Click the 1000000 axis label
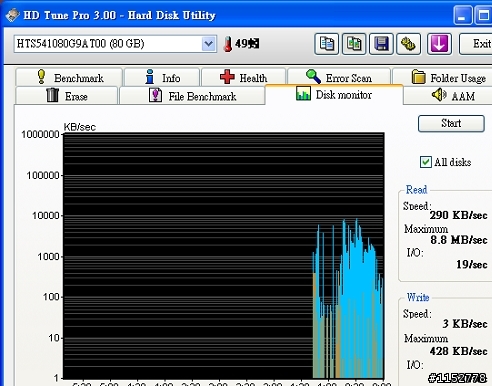This screenshot has height=386, width=492. coord(40,134)
